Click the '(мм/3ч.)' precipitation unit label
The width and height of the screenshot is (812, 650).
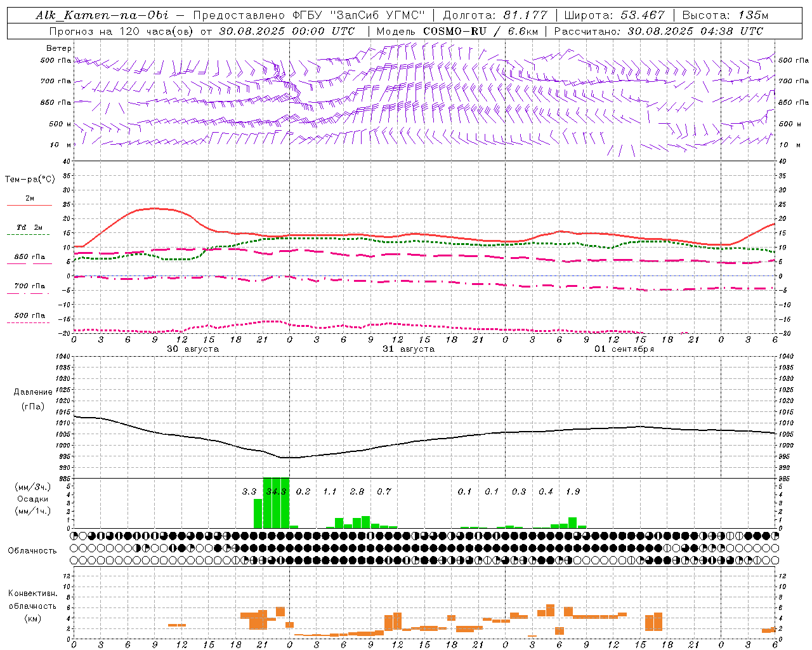[x=33, y=487]
